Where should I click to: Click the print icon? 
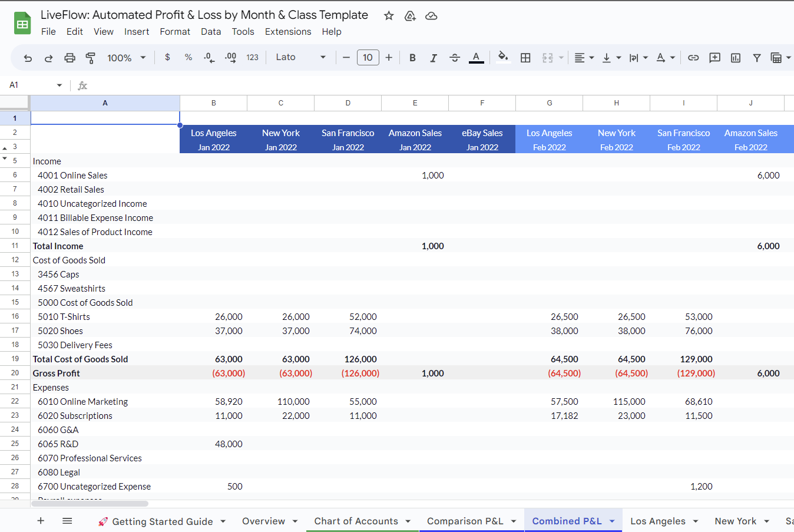pos(70,58)
